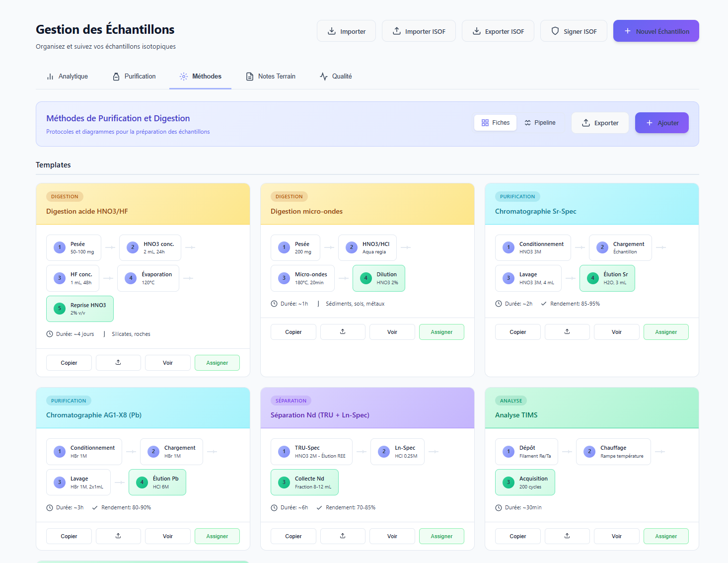Screen dimensions: 728x563
Task: Open the Analytique tab
Action: 67,77
